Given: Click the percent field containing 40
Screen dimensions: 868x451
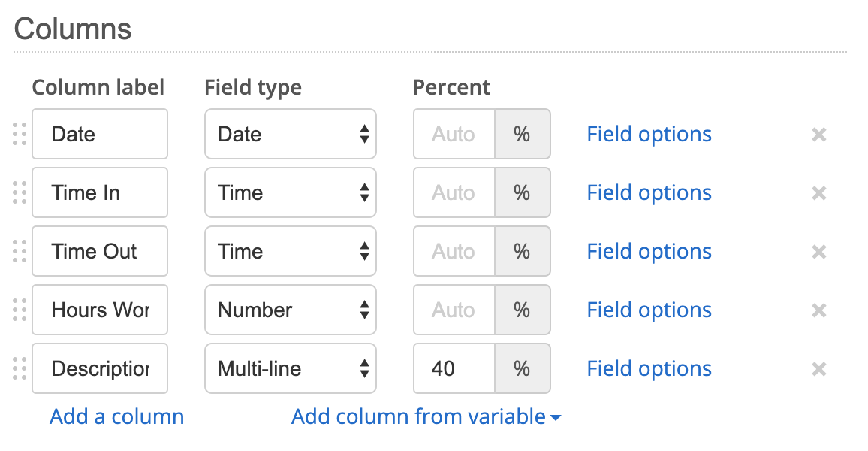Looking at the screenshot, I should tap(454, 369).
